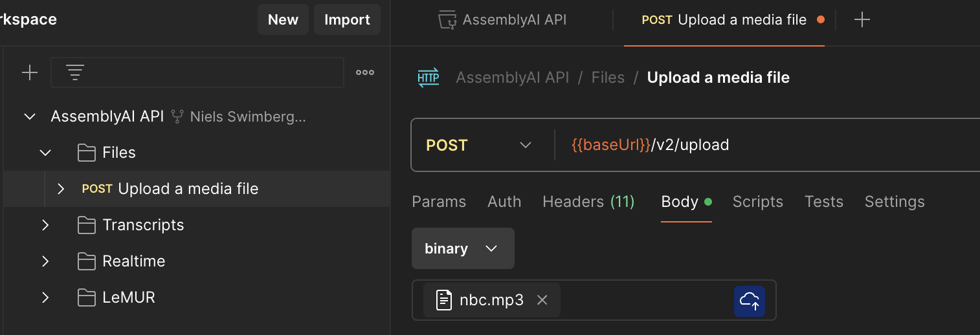This screenshot has height=335, width=980.
Task: Collapse the Files folder
Action: coord(45,153)
